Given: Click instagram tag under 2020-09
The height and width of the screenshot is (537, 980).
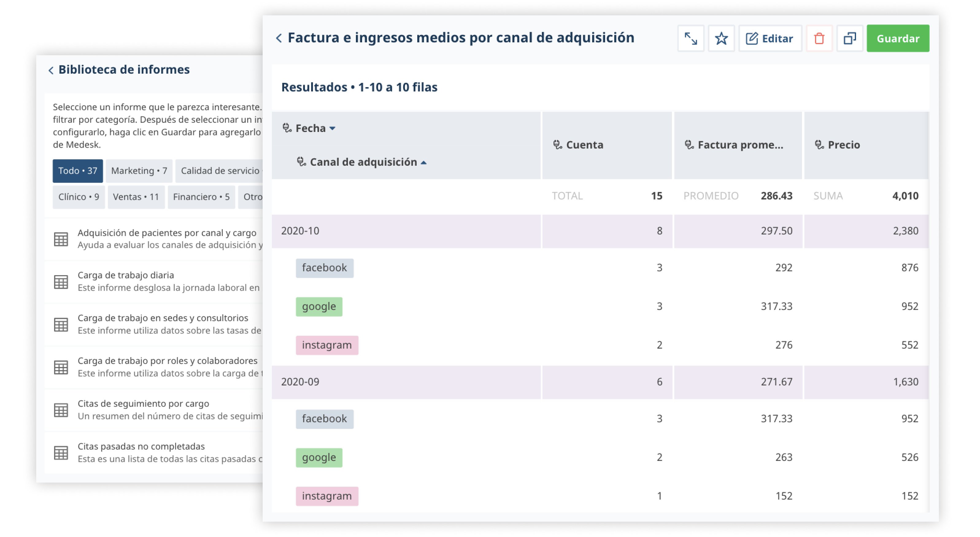Looking at the screenshot, I should click(327, 496).
